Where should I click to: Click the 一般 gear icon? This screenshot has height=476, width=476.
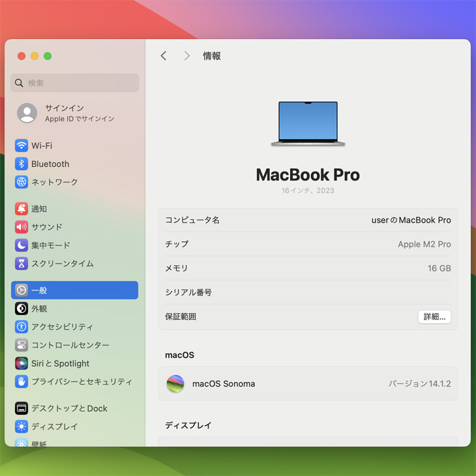pyautogui.click(x=22, y=290)
